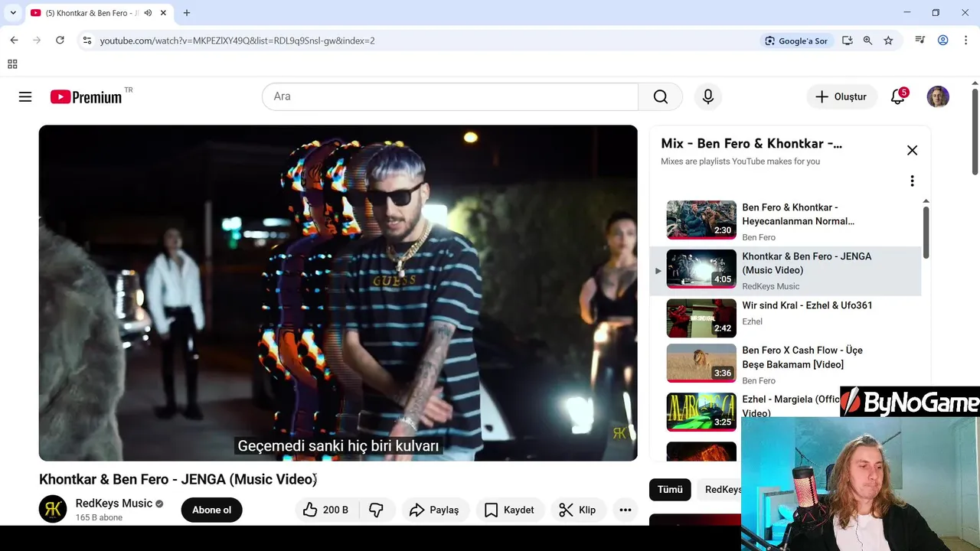This screenshot has width=980, height=551.
Task: Open the tab search dropdown arrow
Action: point(13,13)
